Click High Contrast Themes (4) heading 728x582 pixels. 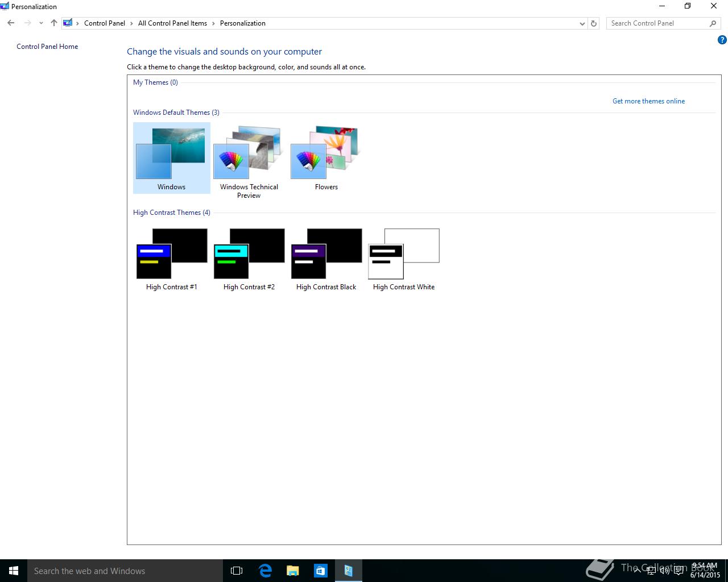pyautogui.click(x=172, y=213)
